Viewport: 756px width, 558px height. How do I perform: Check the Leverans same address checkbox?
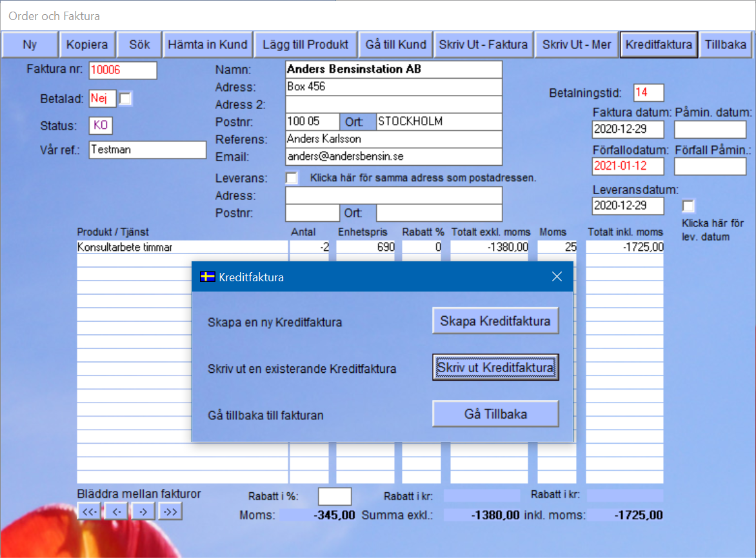point(292,177)
